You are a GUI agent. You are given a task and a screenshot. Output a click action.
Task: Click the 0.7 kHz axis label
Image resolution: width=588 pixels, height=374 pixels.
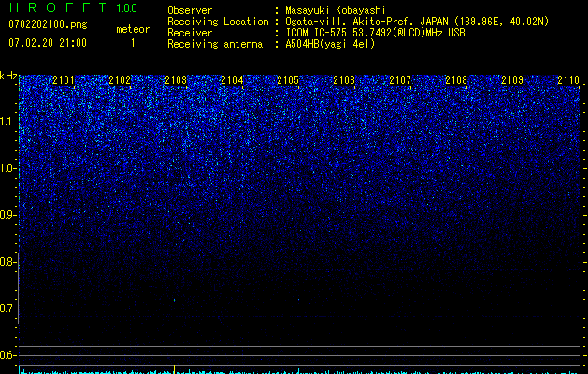click(x=8, y=309)
